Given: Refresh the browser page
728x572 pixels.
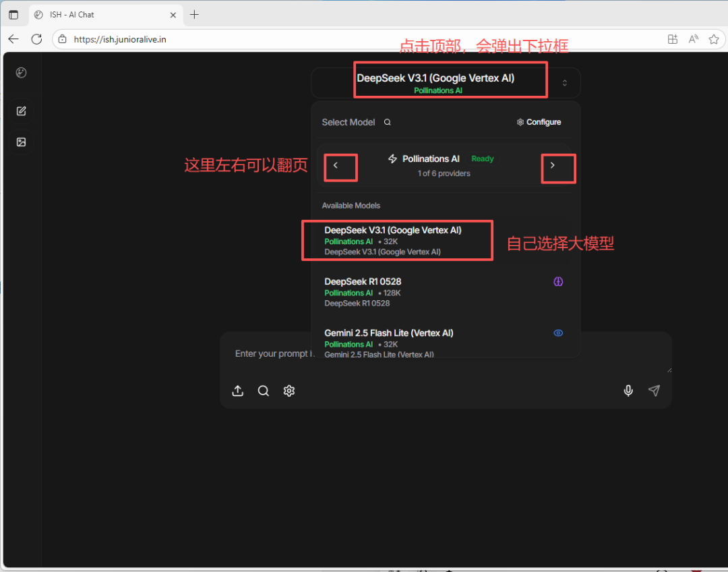Looking at the screenshot, I should click(x=37, y=39).
